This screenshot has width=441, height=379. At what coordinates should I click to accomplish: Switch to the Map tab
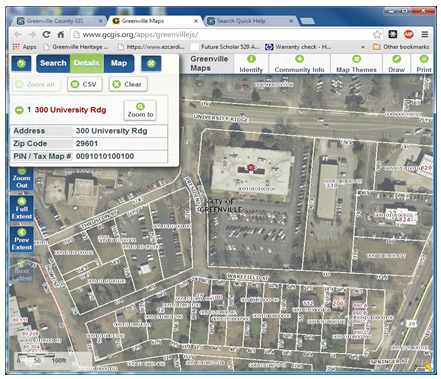pyautogui.click(x=119, y=63)
